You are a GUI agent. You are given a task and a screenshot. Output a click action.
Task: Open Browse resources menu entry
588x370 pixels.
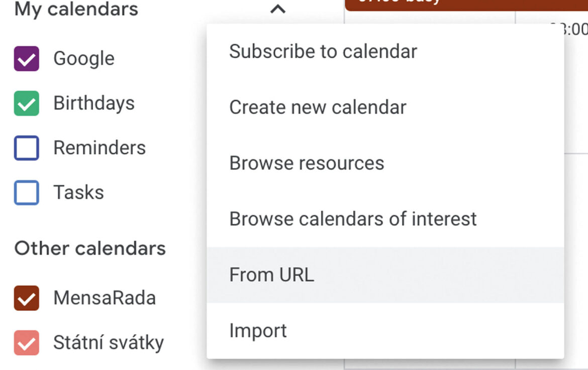[307, 163]
